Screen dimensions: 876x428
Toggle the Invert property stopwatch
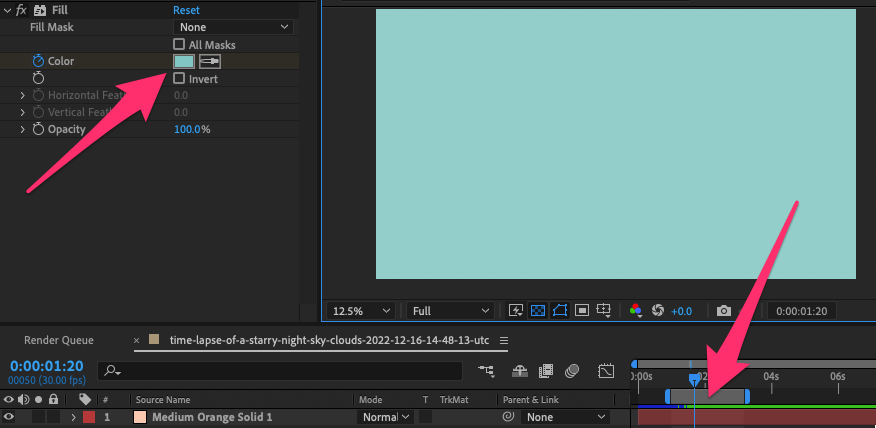click(x=38, y=79)
